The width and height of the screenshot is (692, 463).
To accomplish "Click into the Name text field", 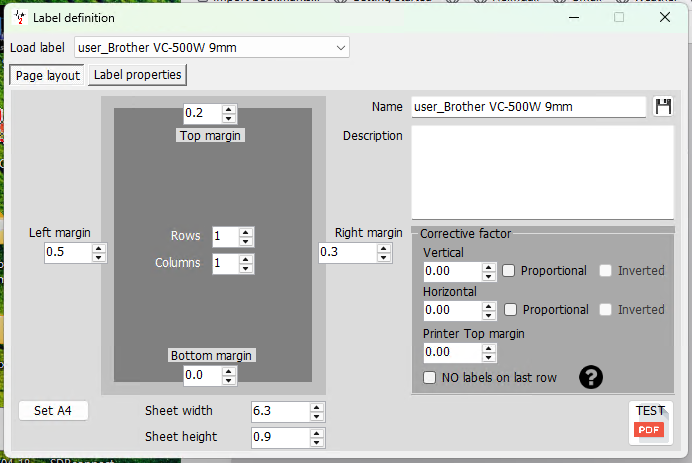I will 529,107.
